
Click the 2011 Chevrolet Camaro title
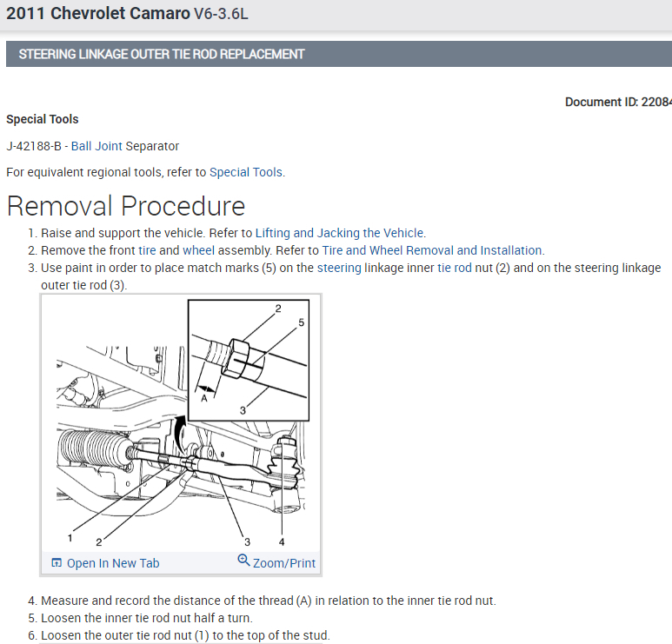[x=127, y=14]
